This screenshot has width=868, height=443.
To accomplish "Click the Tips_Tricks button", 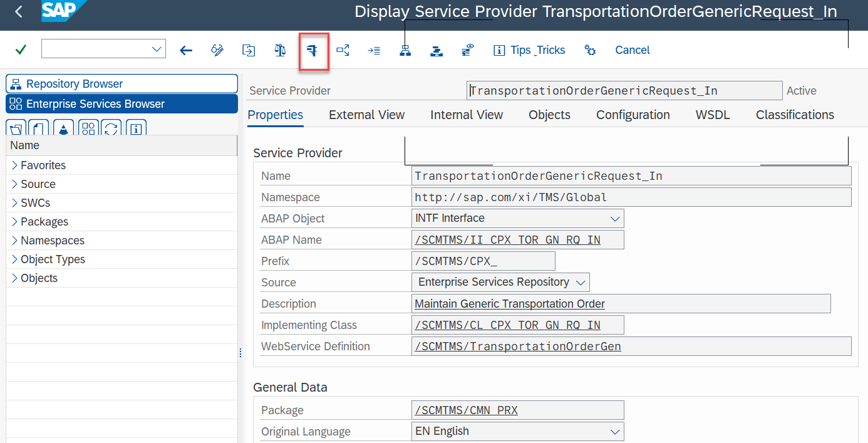I will click(529, 50).
